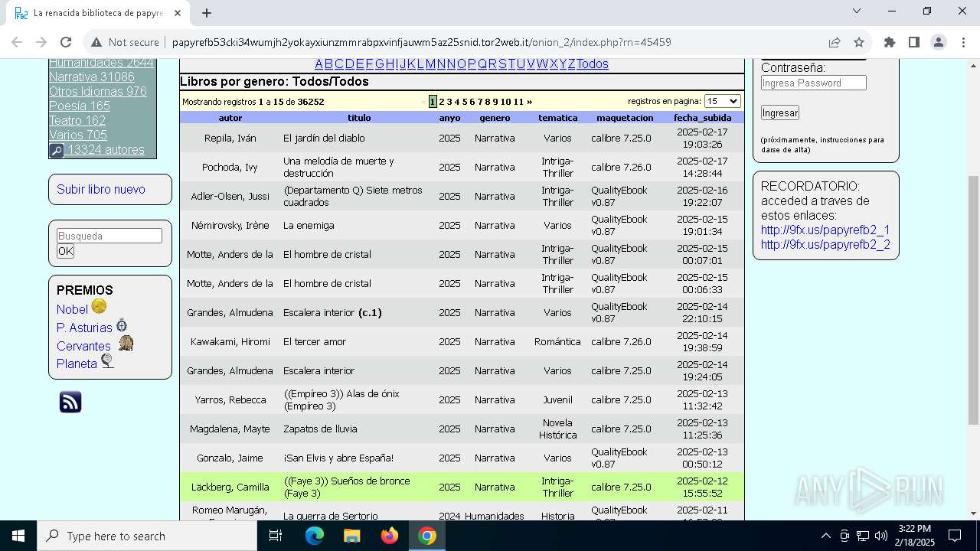The height and width of the screenshot is (551, 980).
Task: Open Firefox from the taskbar
Action: [390, 536]
